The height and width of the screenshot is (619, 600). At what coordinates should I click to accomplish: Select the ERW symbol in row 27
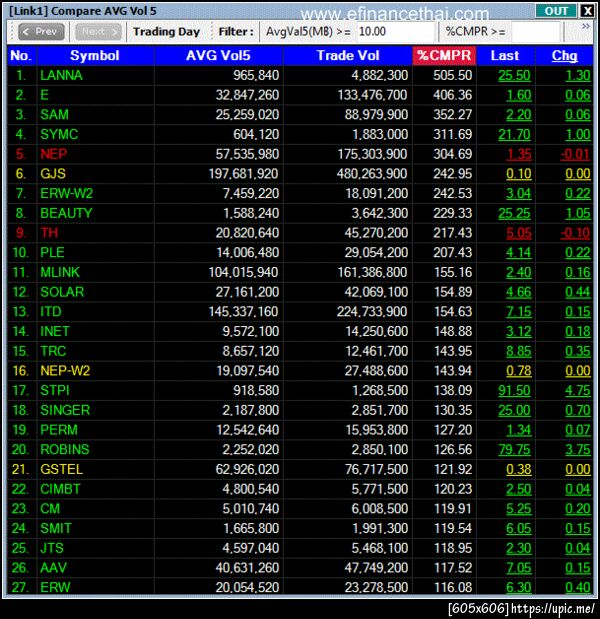pyautogui.click(x=55, y=587)
